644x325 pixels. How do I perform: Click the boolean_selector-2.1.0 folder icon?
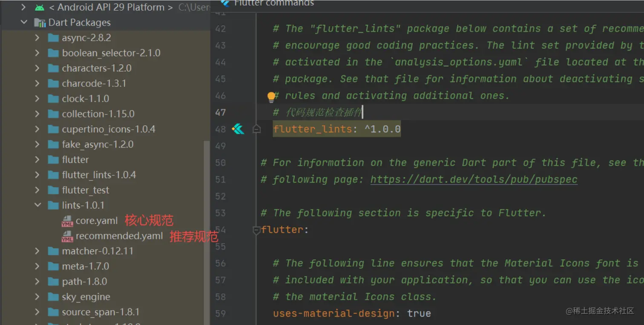point(53,53)
